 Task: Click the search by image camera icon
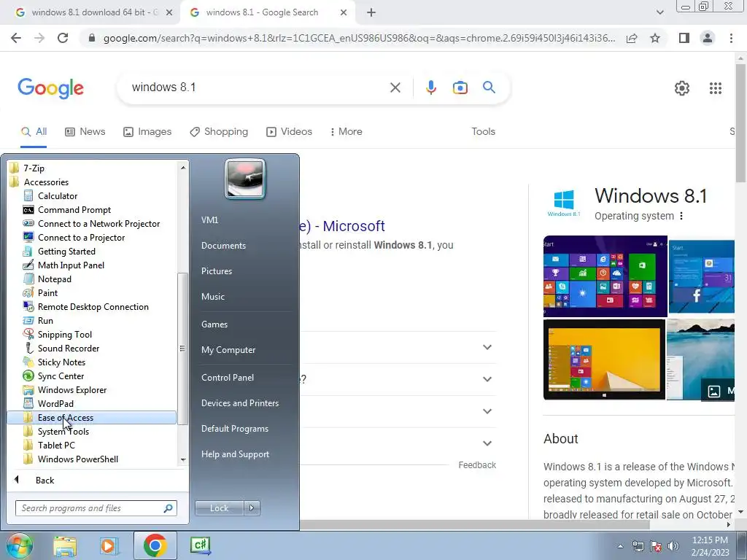tap(460, 87)
